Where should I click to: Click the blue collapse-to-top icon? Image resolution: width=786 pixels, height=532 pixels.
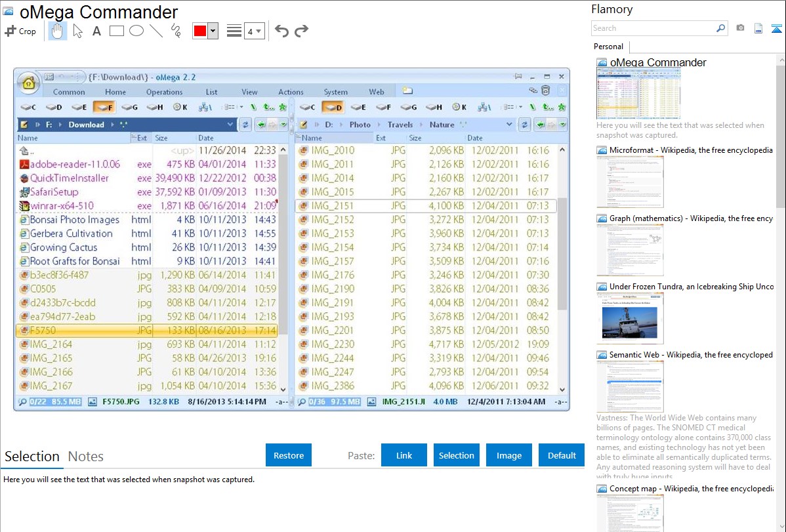776,28
